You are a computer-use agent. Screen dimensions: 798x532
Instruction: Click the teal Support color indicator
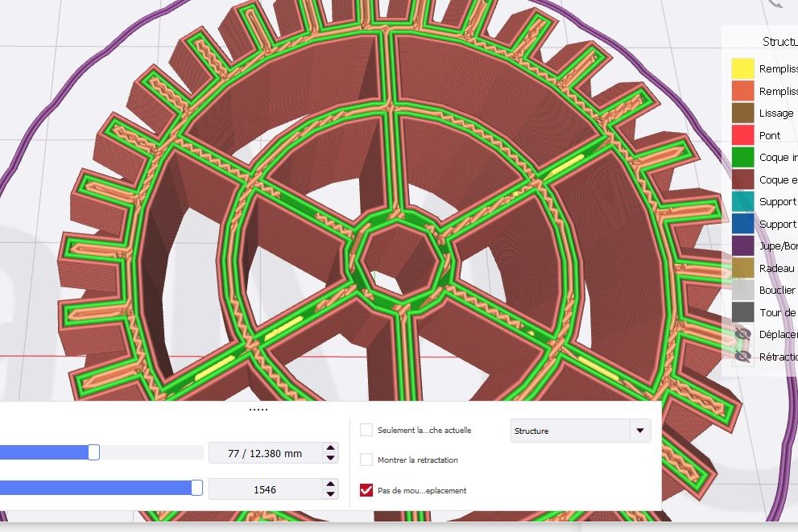742,201
